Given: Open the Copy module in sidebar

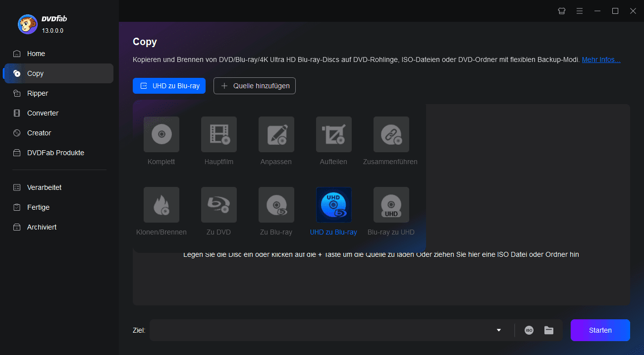Looking at the screenshot, I should coord(58,73).
